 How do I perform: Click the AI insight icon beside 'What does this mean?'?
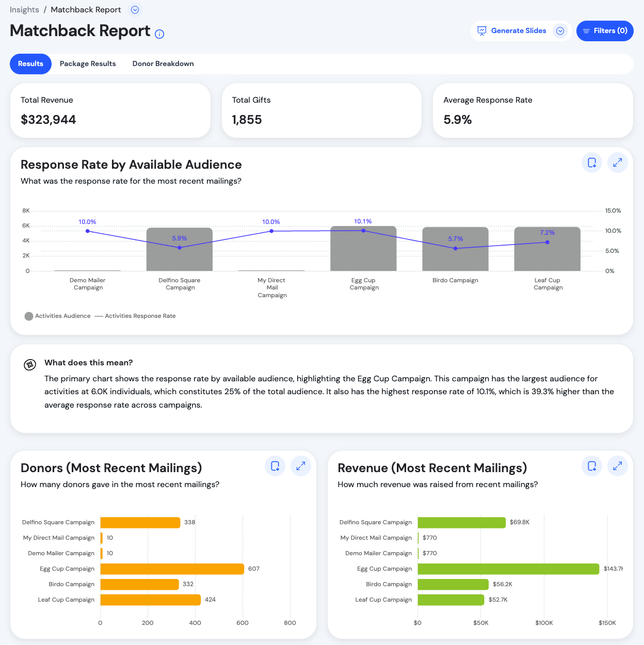pos(30,365)
